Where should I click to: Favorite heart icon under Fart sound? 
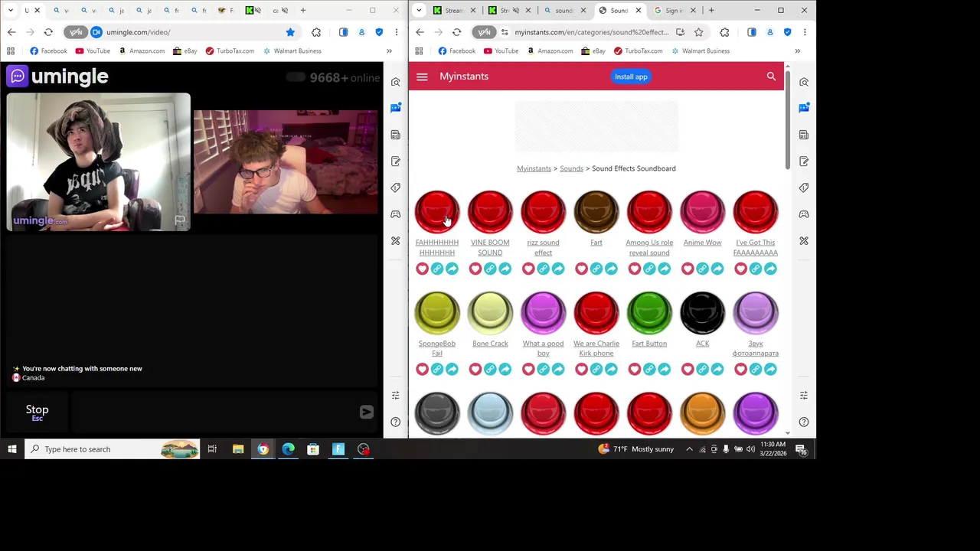[581, 269]
